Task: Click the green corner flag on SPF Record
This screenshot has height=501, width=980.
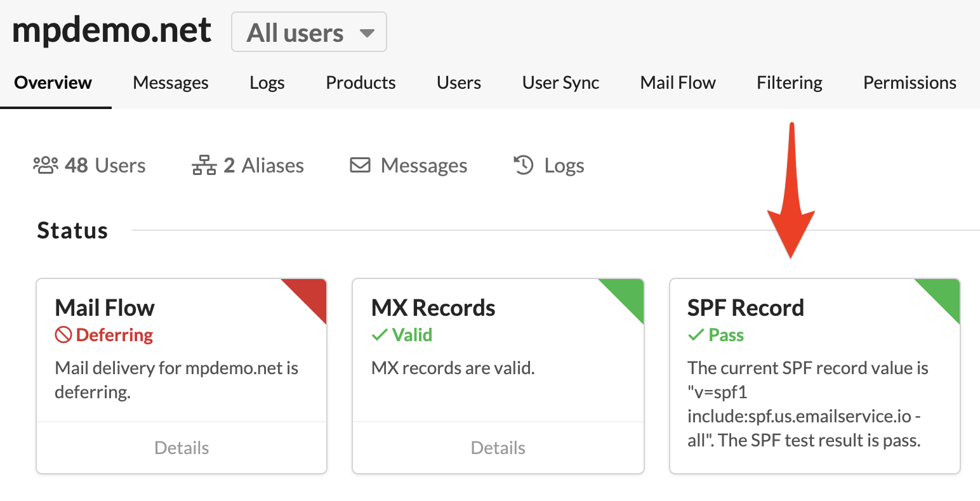Action: (944, 294)
